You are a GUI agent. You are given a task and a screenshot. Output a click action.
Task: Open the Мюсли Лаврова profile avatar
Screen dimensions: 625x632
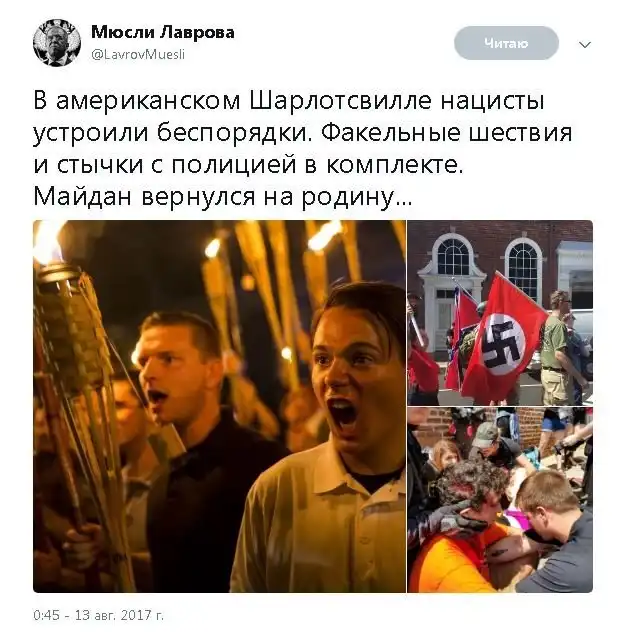(x=57, y=43)
